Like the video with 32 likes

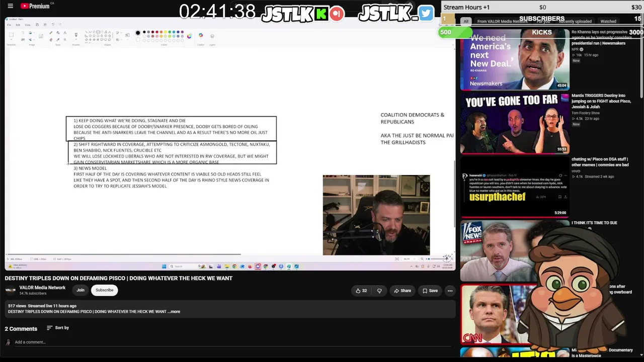[361, 291]
